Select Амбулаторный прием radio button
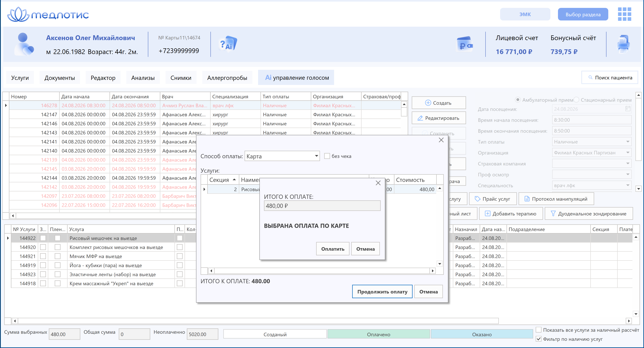 (518, 100)
